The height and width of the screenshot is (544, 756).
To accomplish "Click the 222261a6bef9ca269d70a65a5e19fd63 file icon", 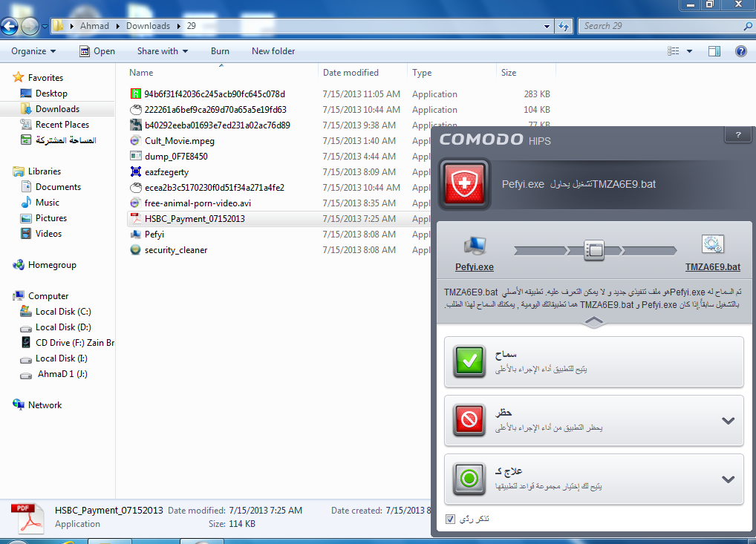I will (136, 110).
